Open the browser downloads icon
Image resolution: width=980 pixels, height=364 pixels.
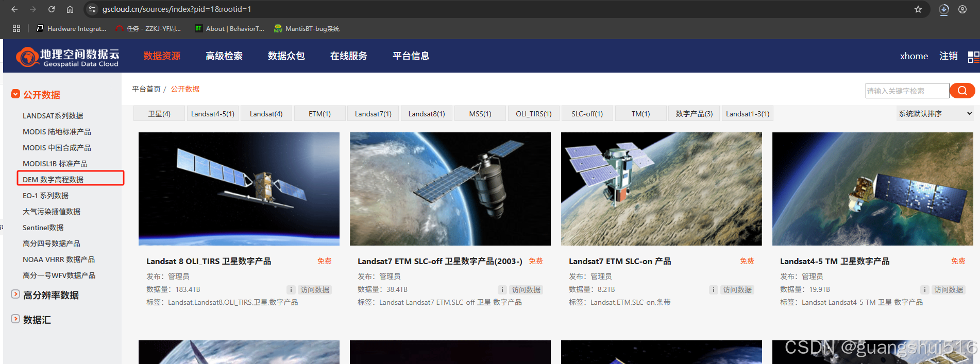[x=944, y=9]
